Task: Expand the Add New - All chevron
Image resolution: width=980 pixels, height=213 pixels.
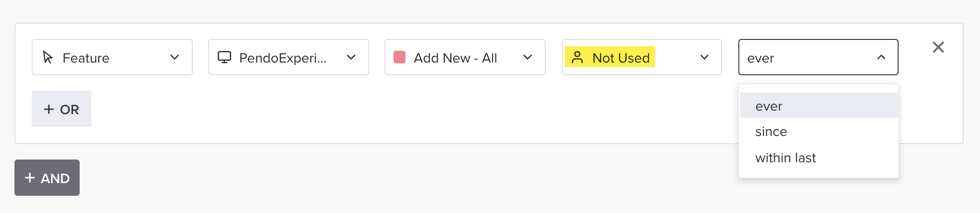Action: pos(528,57)
